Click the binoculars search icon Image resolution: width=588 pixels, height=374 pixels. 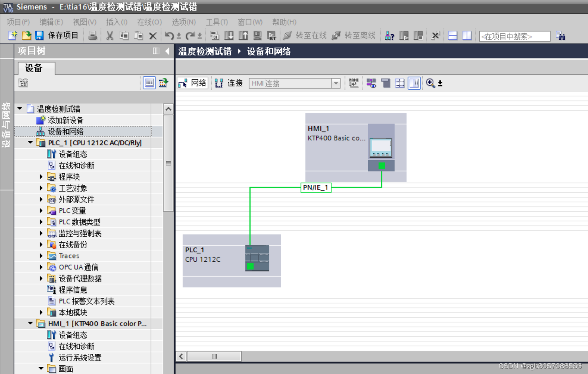(561, 36)
